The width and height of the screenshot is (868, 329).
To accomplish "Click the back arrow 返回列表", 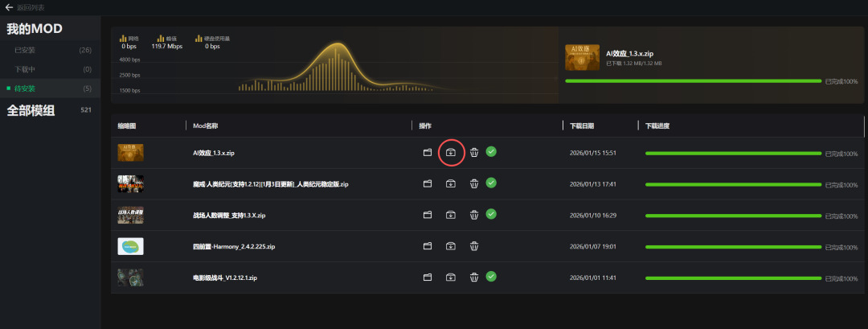I will [x=9, y=7].
